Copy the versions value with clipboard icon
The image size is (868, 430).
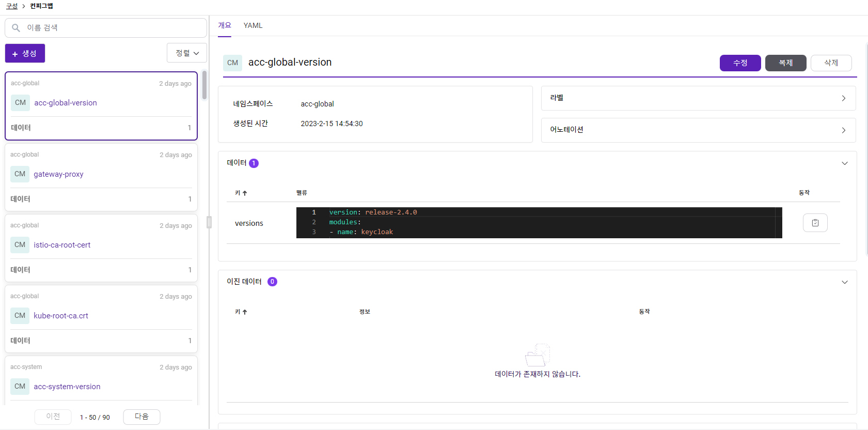[815, 223]
